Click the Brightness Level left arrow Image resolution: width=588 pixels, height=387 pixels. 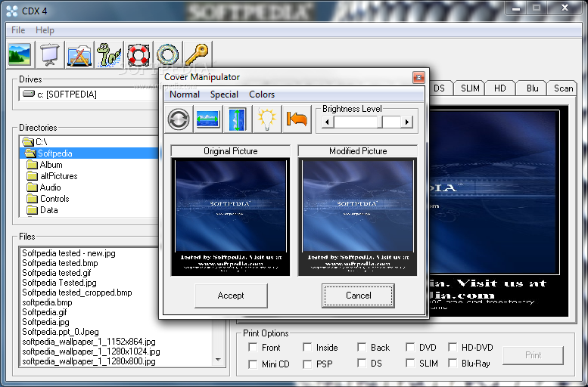[328, 122]
